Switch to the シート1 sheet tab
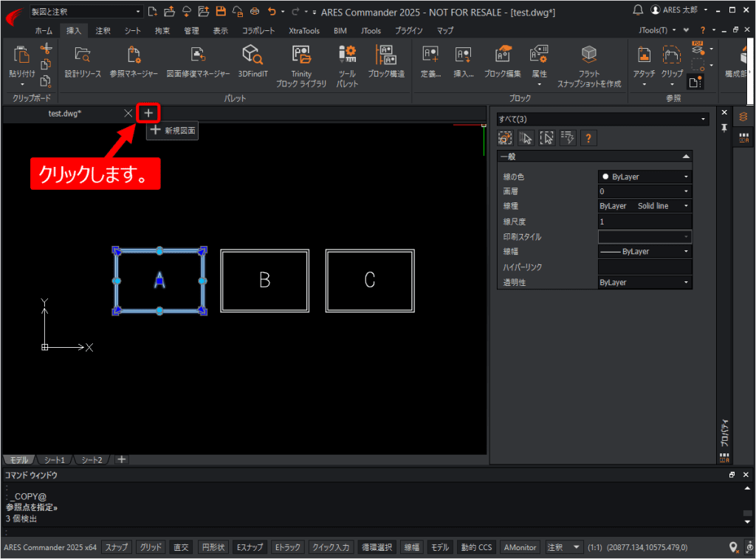The height and width of the screenshot is (559, 756). pos(55,459)
